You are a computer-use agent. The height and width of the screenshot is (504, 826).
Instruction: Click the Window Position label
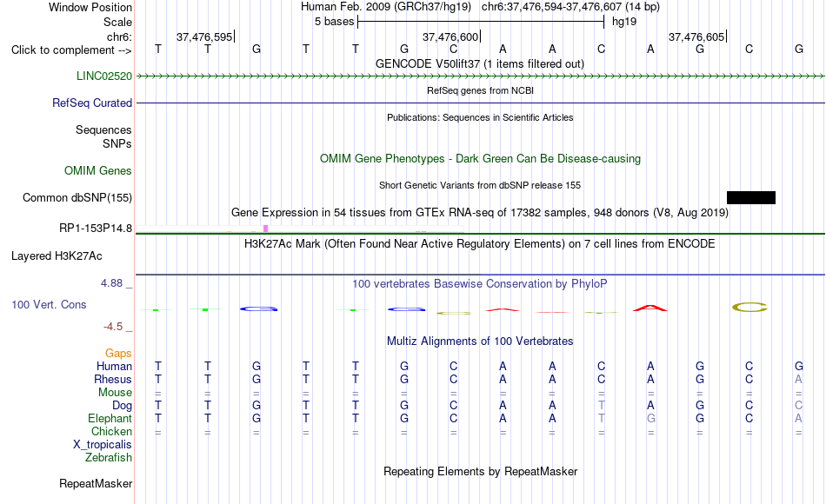click(x=90, y=7)
